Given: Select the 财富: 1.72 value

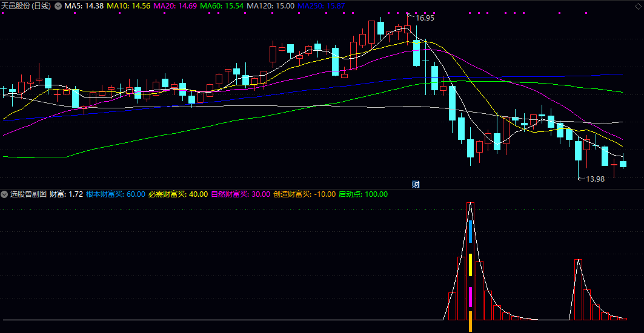Looking at the screenshot, I should click(67, 194).
